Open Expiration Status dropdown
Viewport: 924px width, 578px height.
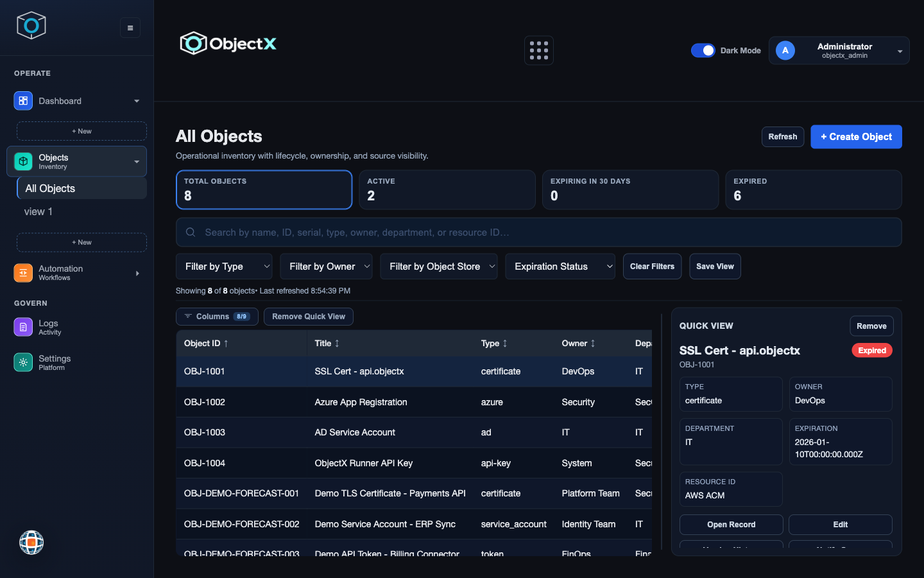pyautogui.click(x=560, y=267)
